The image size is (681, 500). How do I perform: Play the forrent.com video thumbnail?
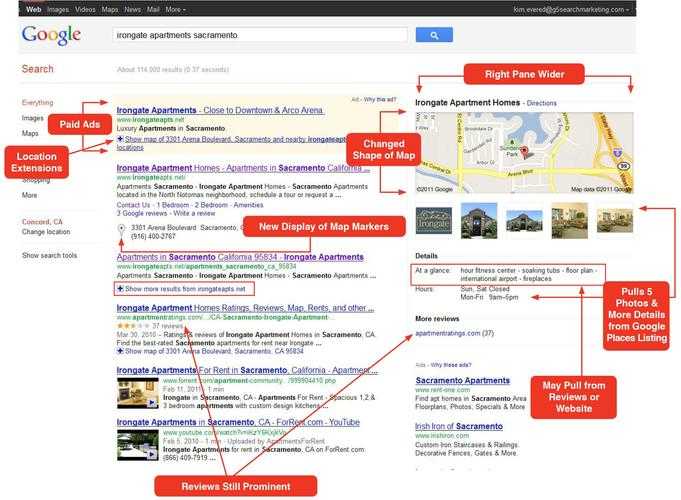(x=138, y=393)
